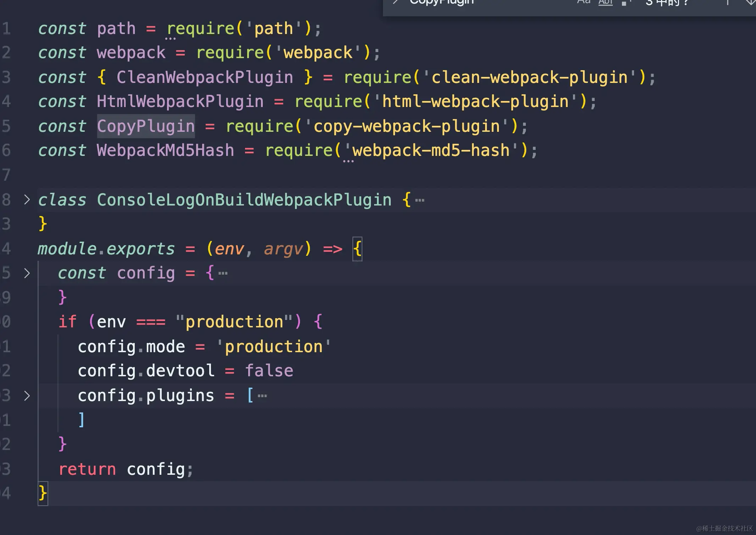Image resolution: width=756 pixels, height=535 pixels.
Task: Click folded ellipsis after config = {
Action: 223,274
